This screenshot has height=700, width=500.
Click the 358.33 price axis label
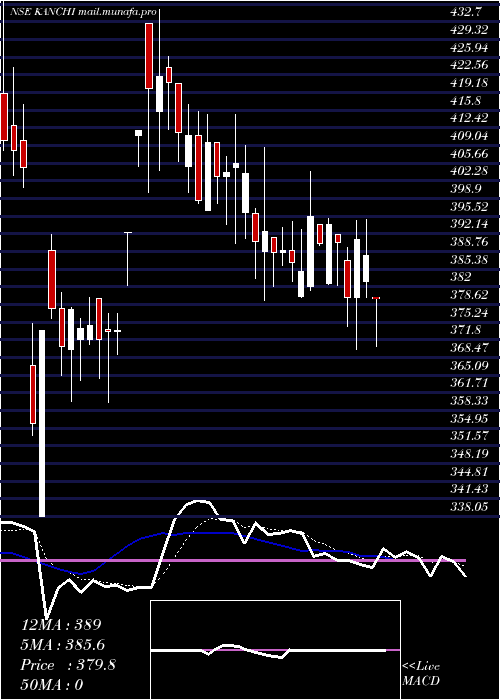470,401
